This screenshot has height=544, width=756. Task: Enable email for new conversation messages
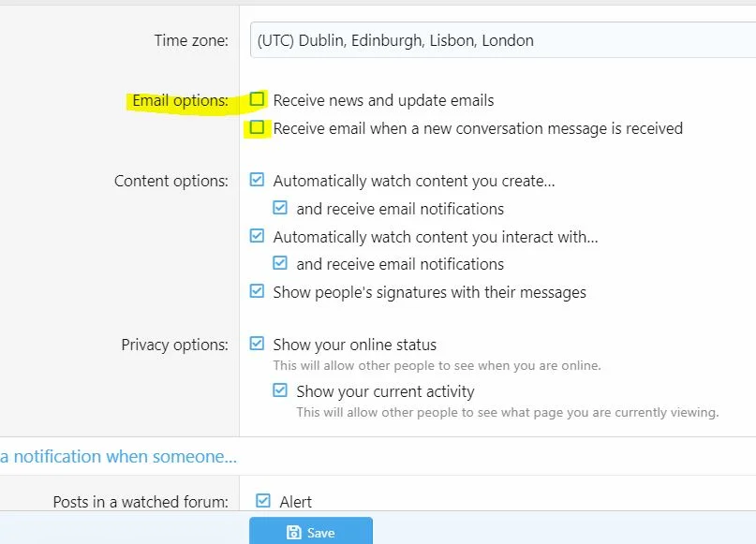[258, 128]
